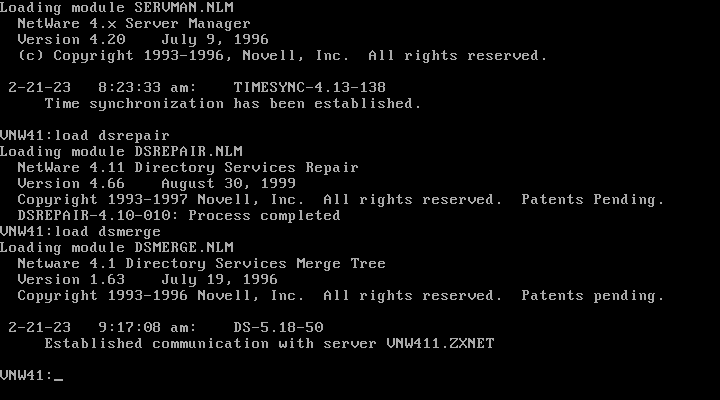Click 'DSREPAIR-4.10-010: Process completed' message
The width and height of the screenshot is (720, 400).
[x=179, y=215]
